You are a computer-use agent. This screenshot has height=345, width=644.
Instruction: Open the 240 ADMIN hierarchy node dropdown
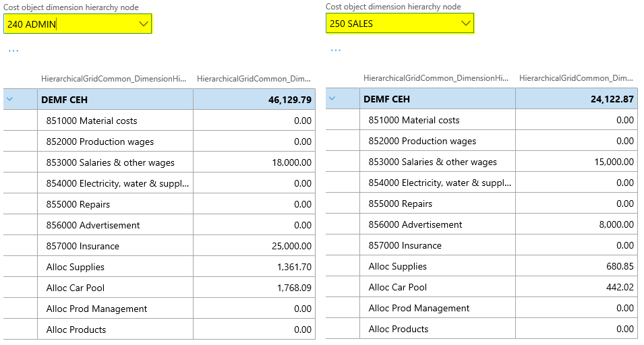143,24
